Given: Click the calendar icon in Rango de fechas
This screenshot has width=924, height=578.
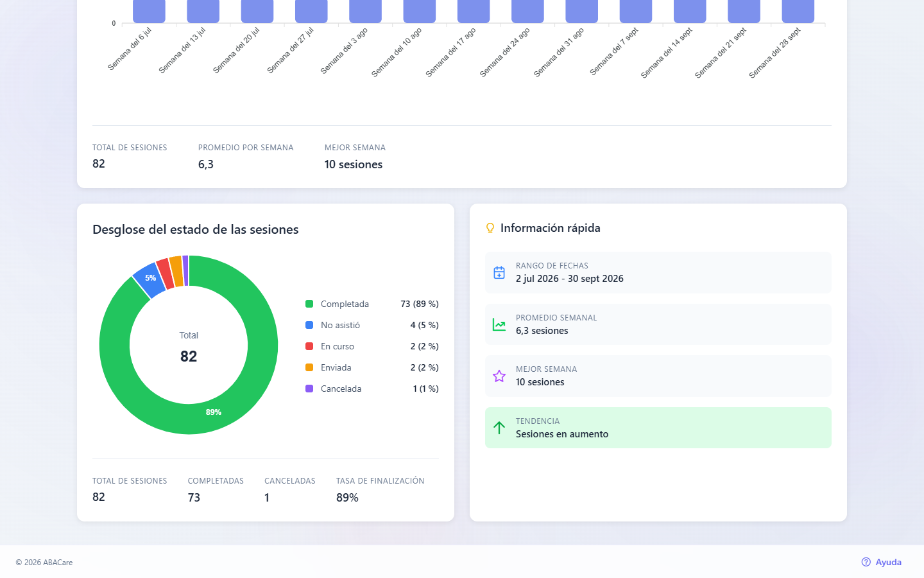Looking at the screenshot, I should tap(499, 272).
